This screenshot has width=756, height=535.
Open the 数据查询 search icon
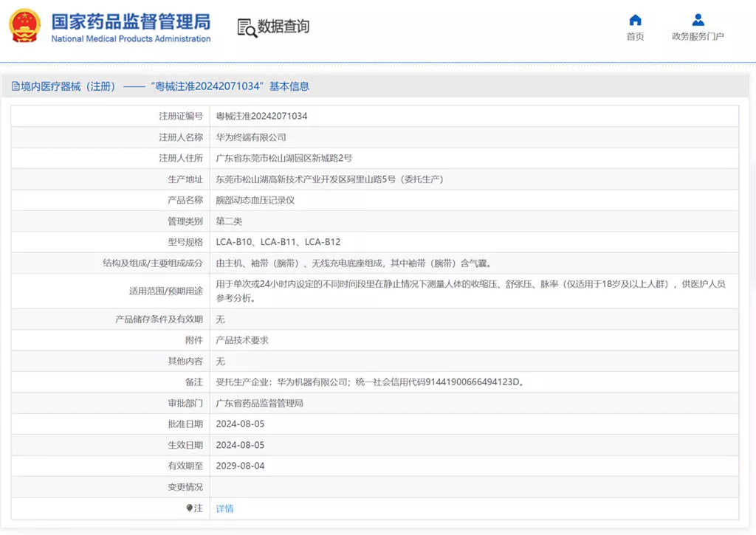[x=247, y=28]
